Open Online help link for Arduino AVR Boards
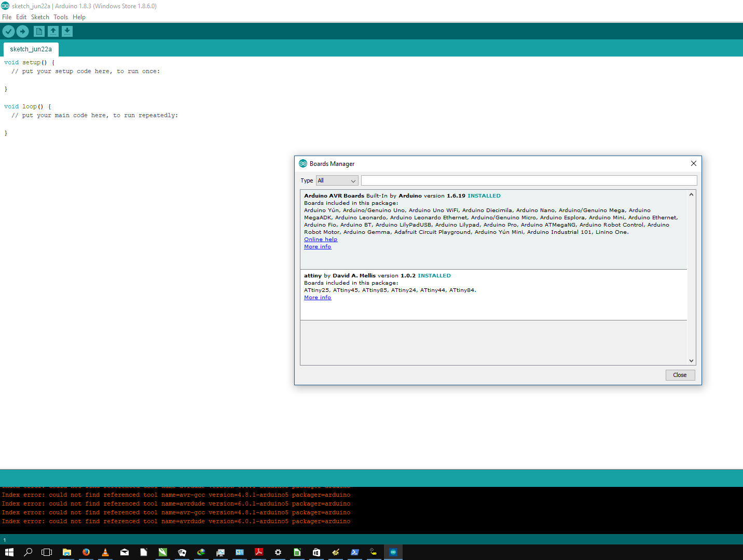 pos(321,240)
